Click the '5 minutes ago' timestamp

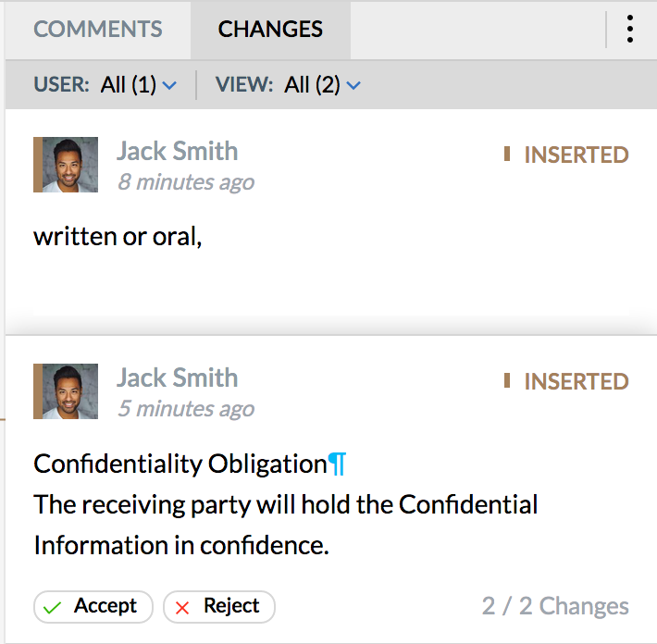pos(186,409)
